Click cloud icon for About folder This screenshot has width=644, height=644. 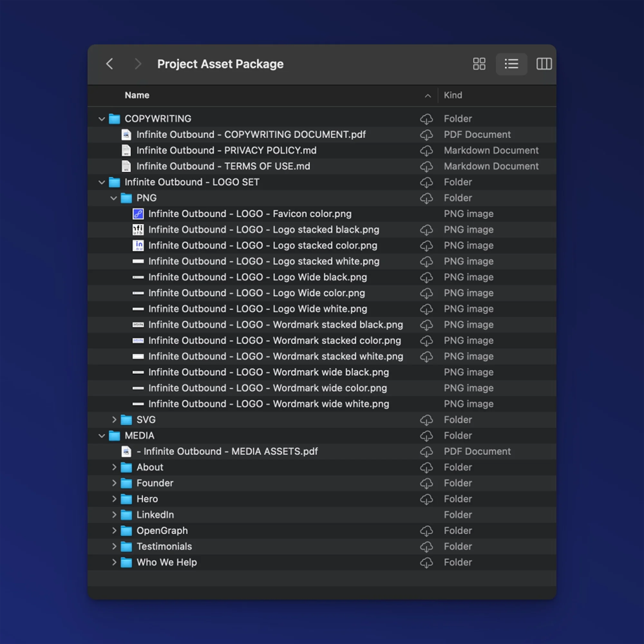(x=426, y=467)
